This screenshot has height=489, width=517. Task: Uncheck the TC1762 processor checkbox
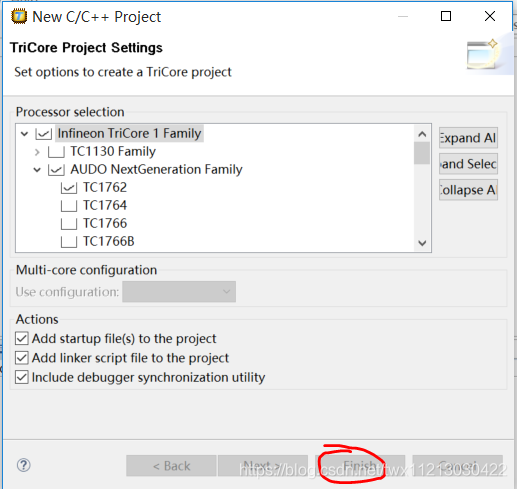[x=69, y=188]
